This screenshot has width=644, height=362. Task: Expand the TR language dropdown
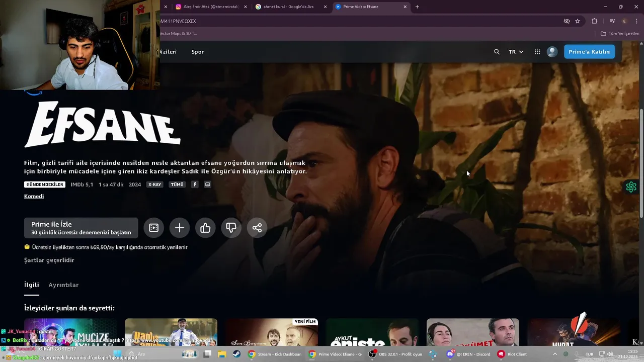tap(516, 52)
